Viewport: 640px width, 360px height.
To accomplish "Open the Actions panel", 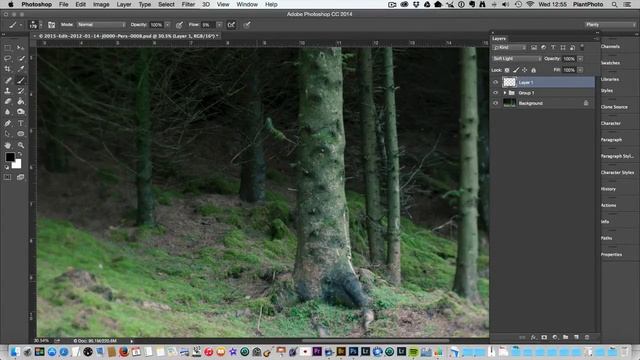I will (x=609, y=205).
